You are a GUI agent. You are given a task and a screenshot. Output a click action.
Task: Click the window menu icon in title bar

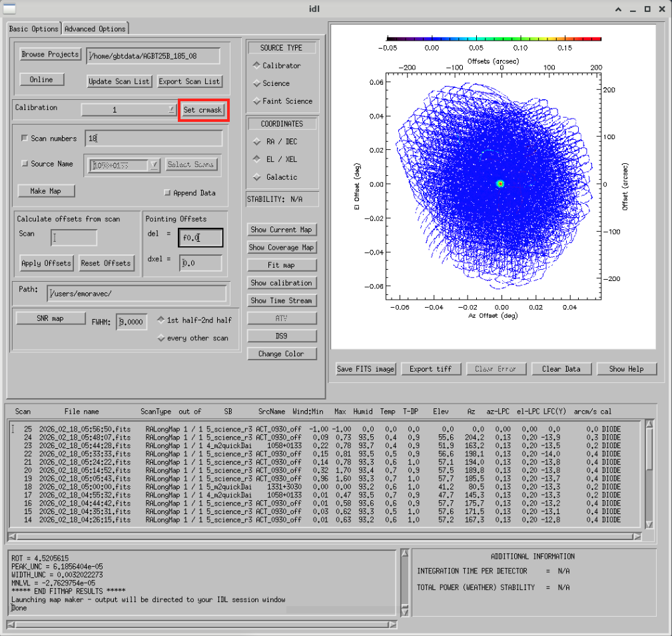pyautogui.click(x=9, y=9)
